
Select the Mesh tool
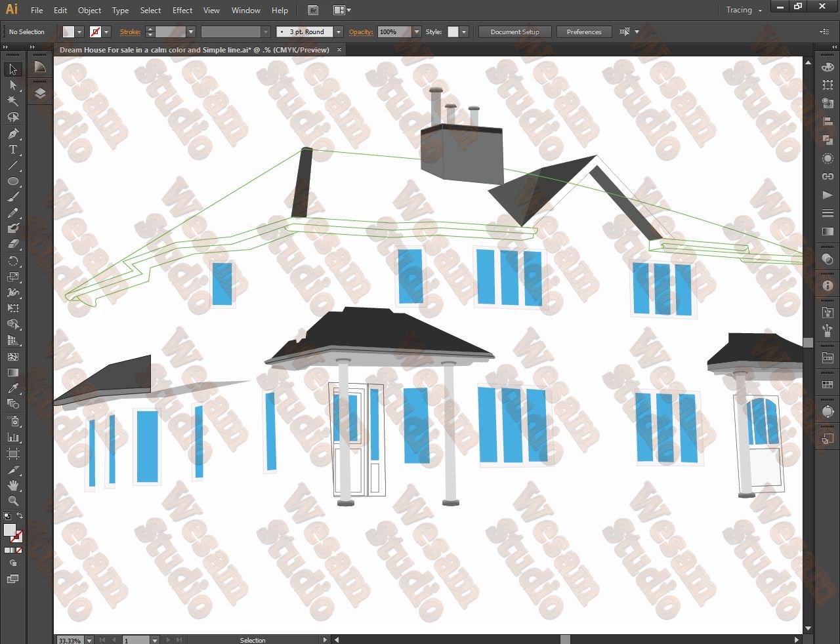(13, 357)
